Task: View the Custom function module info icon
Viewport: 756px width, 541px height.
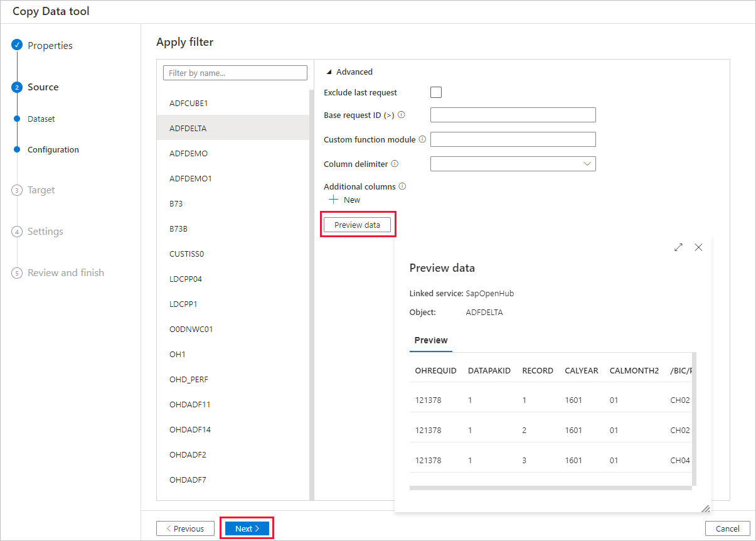Action: click(x=422, y=138)
